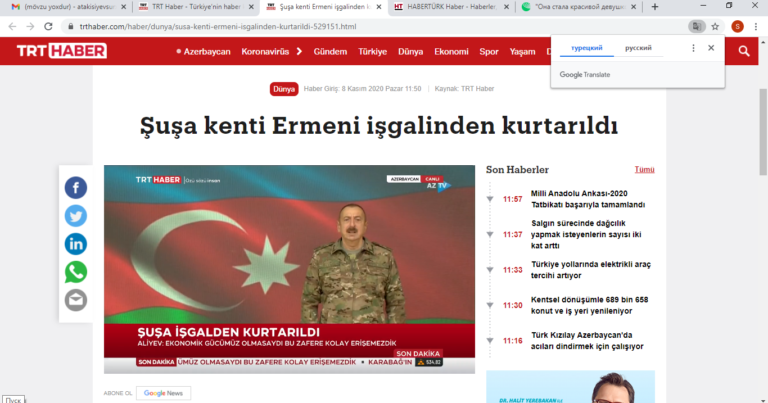Click the page vertical scrollbar

(763, 132)
